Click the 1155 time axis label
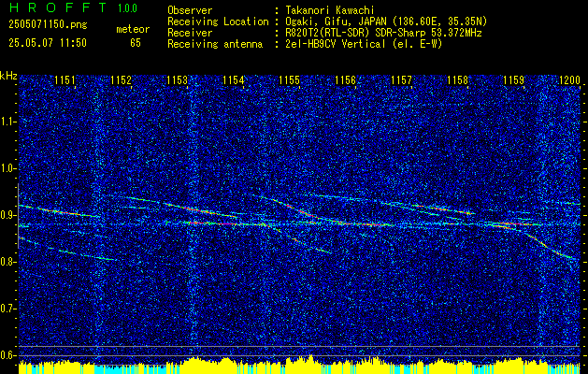Viewport: 588px width, 374px height. pos(290,79)
